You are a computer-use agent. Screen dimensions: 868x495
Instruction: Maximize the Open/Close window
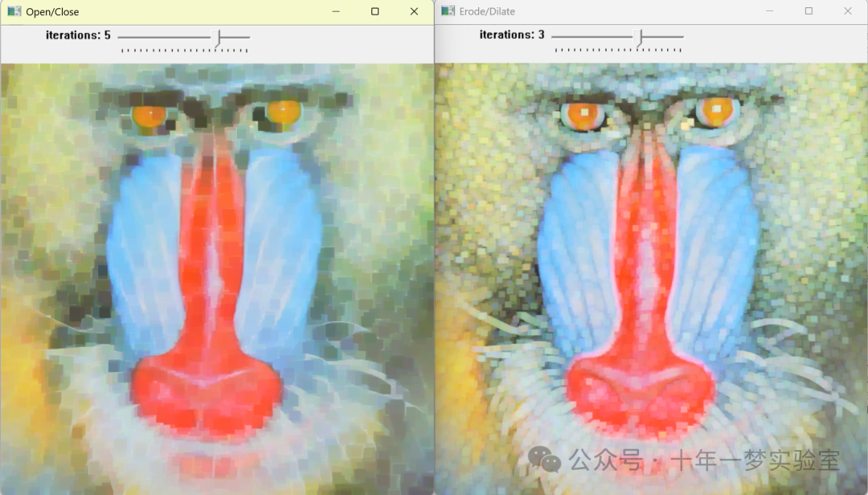[375, 11]
